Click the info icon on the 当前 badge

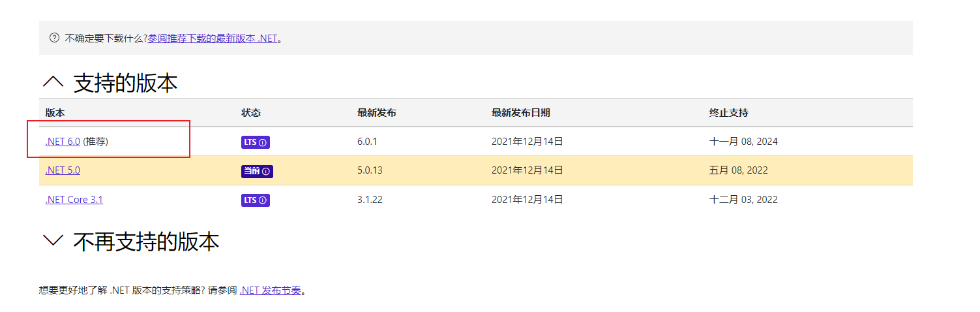coord(266,171)
